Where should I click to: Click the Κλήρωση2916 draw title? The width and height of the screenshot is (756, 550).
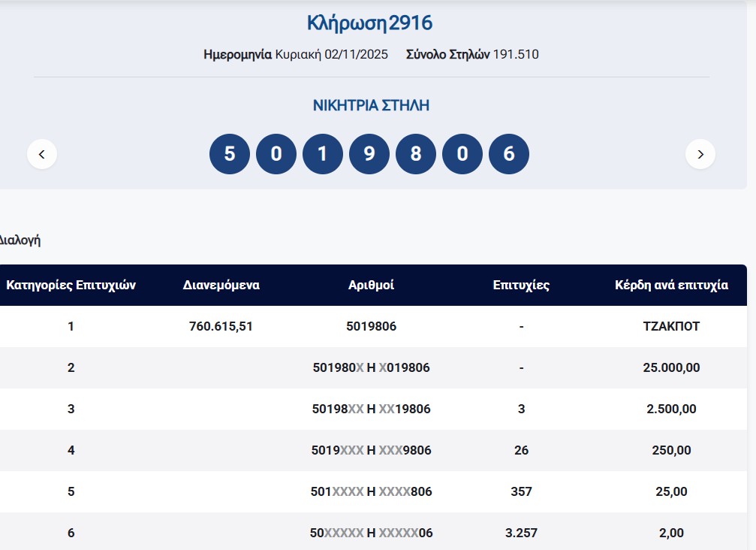[x=370, y=23]
